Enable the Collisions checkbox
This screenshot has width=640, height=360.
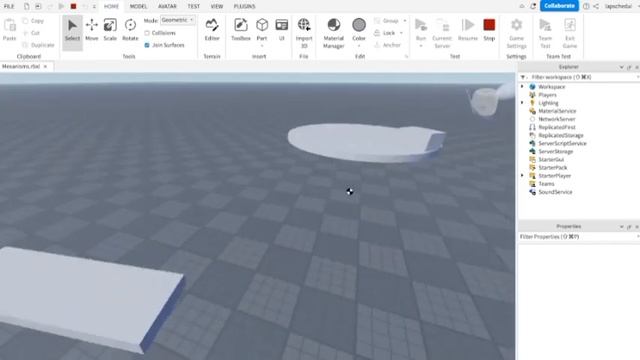(147, 33)
